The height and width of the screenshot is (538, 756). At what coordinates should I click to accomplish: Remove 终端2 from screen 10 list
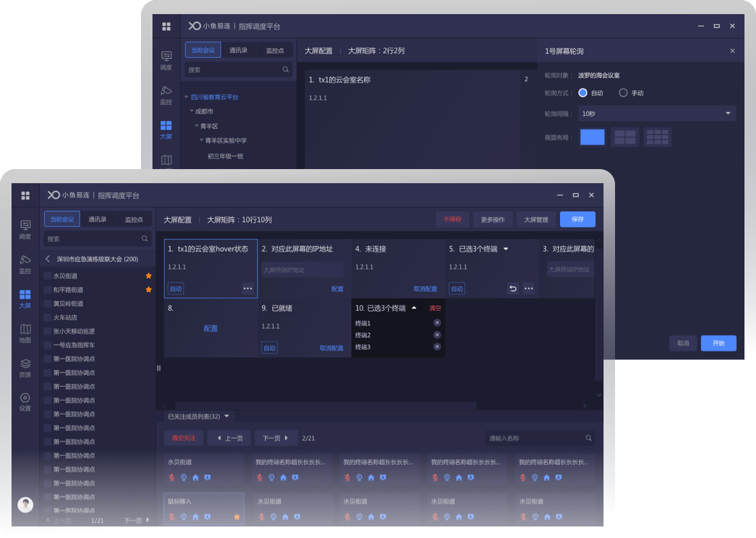pyautogui.click(x=437, y=334)
